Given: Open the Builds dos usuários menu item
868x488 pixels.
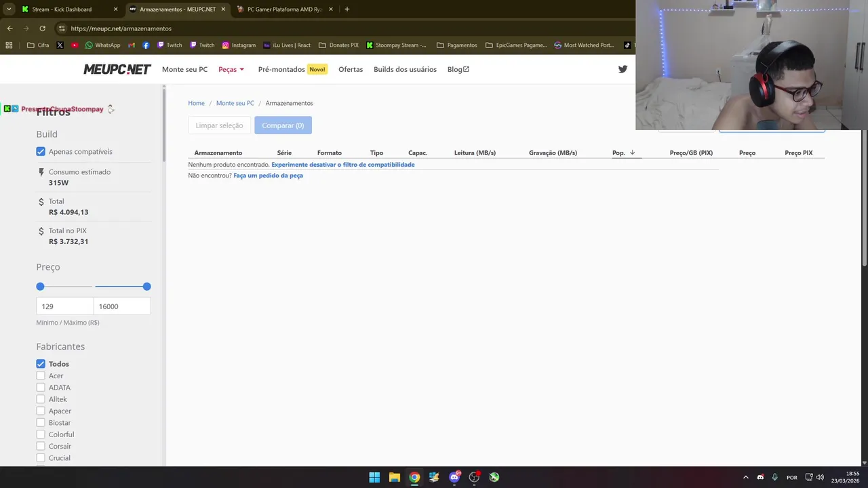Looking at the screenshot, I should [405, 69].
